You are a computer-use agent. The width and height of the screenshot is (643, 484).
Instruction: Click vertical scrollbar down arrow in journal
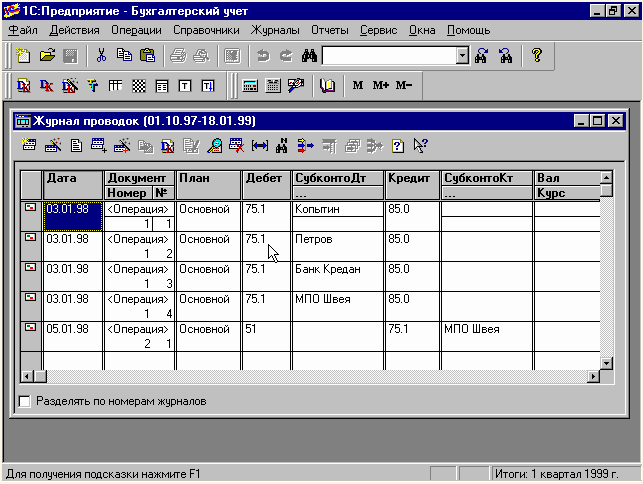[606, 362]
